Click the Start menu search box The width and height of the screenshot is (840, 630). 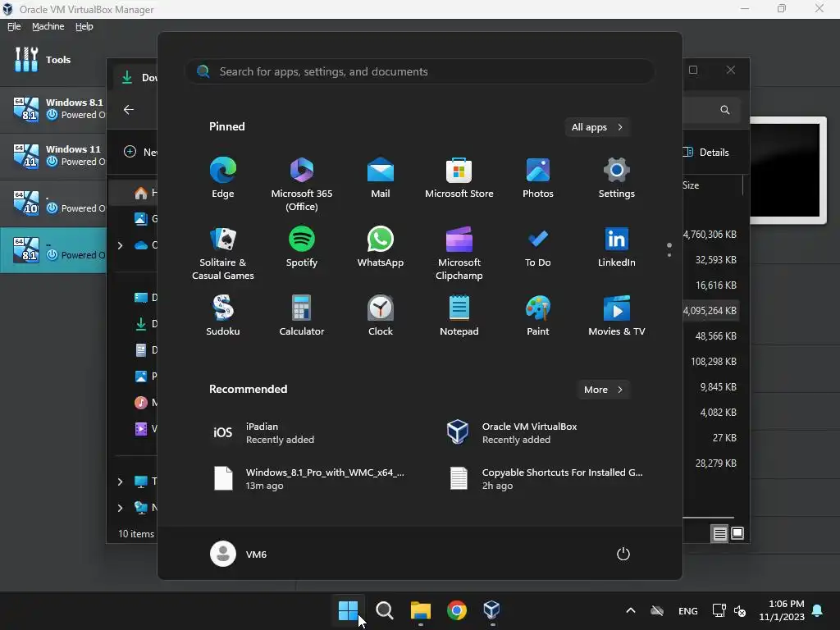(420, 71)
